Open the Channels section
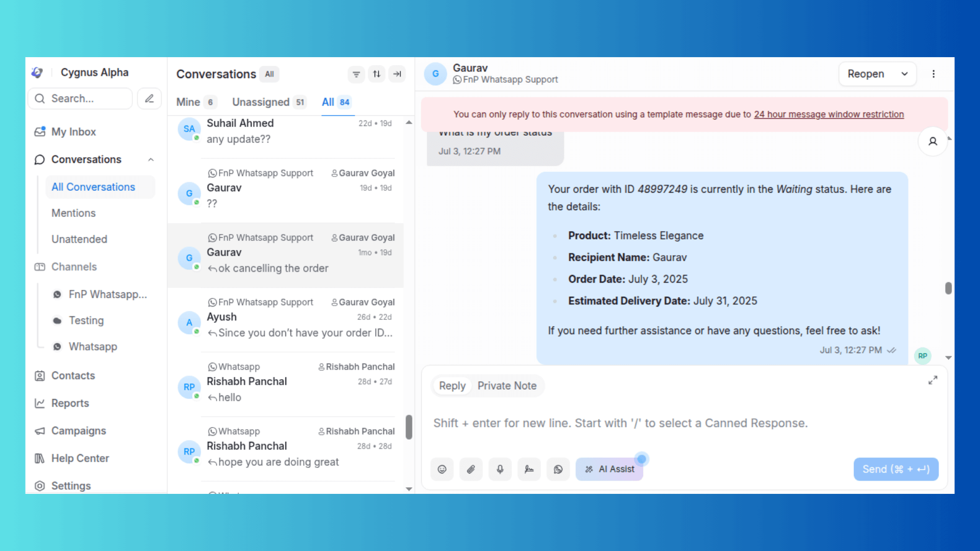The image size is (980, 551). pos(73,266)
